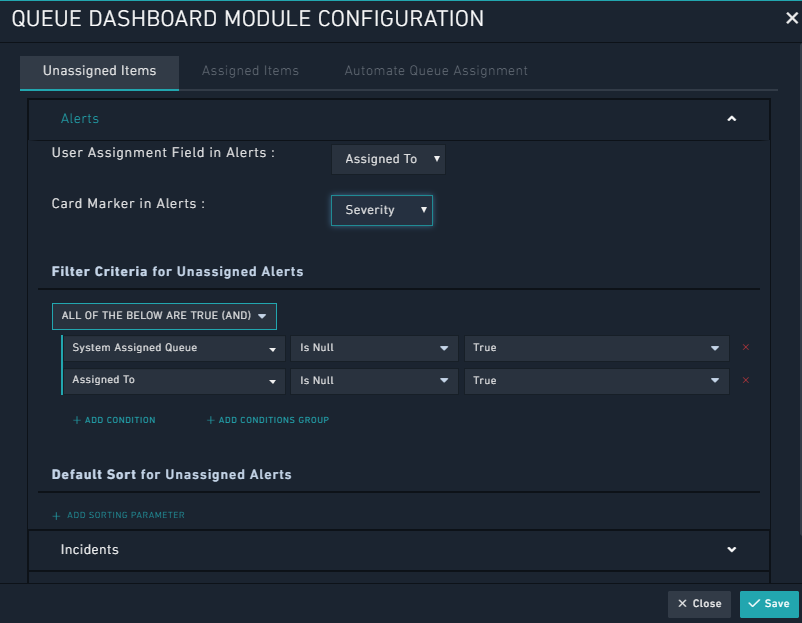The width and height of the screenshot is (802, 623).
Task: Close the configuration dialog with the X icon
Action: tap(791, 18)
